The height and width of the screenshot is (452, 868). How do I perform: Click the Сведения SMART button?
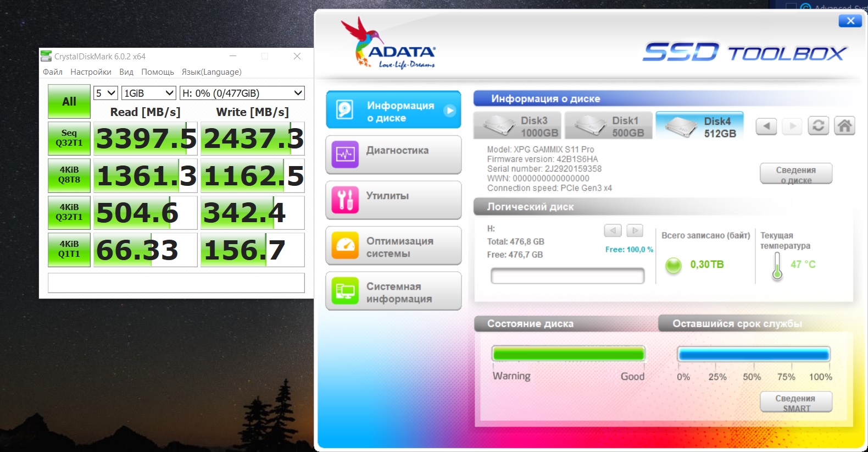796,402
